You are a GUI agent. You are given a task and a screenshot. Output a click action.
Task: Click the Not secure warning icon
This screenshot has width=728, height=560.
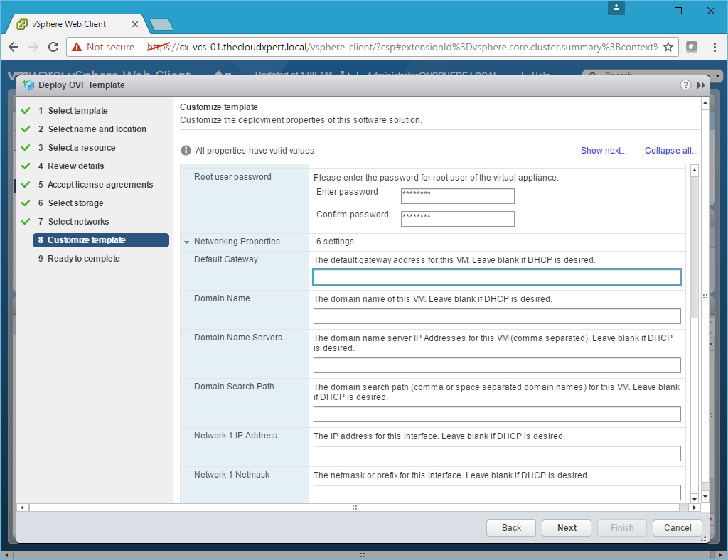(x=77, y=47)
